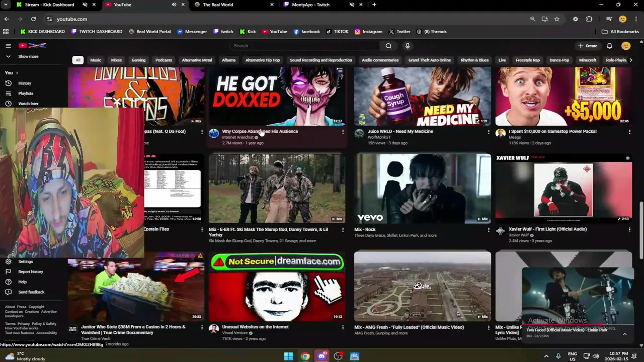Open I Spent $10,000 on Gamestop title
The width and height of the screenshot is (644, 362).
tap(552, 131)
